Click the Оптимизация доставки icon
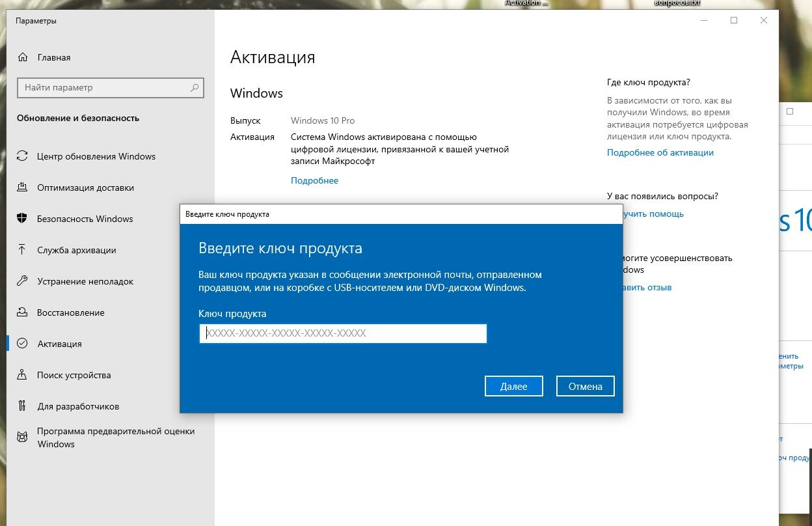This screenshot has height=526, width=812. click(22, 187)
